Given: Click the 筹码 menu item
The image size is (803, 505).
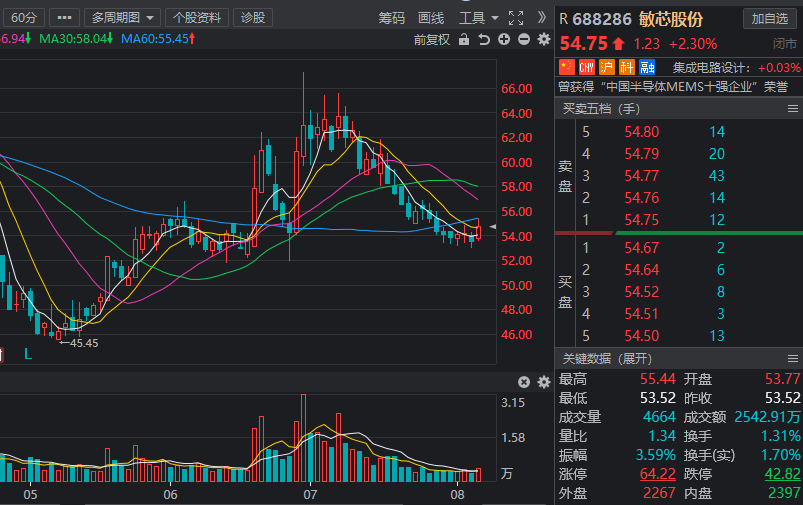Looking at the screenshot, I should [392, 18].
